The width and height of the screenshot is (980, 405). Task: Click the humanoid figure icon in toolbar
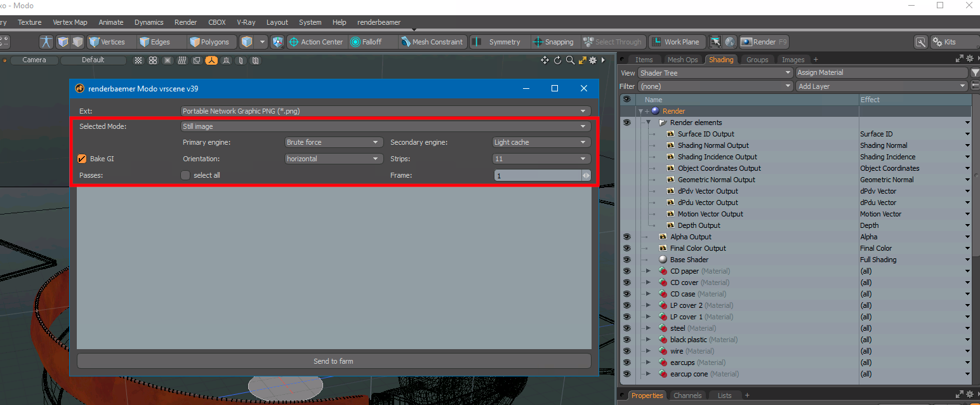pos(46,42)
